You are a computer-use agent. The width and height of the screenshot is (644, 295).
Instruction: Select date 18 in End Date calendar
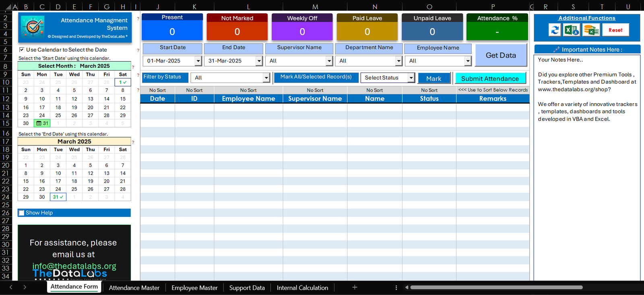coord(74,181)
